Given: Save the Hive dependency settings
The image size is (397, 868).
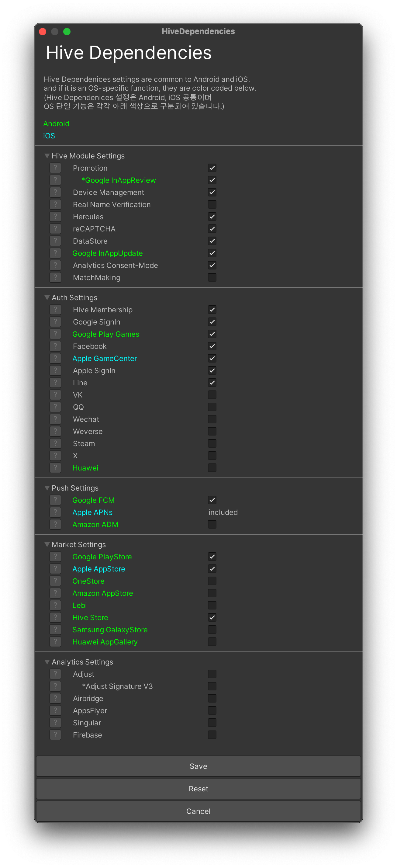Looking at the screenshot, I should 198,766.
